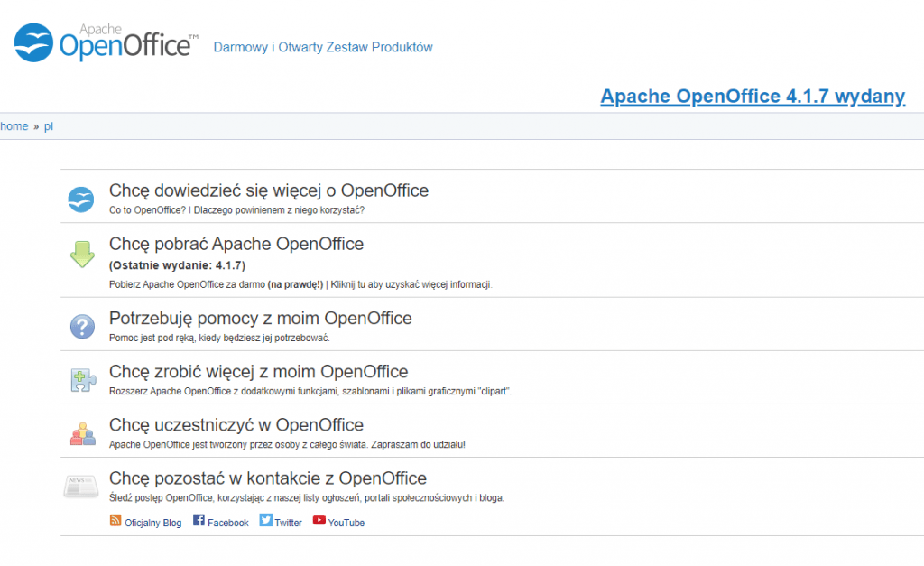Click the newspaper contact icon

[81, 486]
